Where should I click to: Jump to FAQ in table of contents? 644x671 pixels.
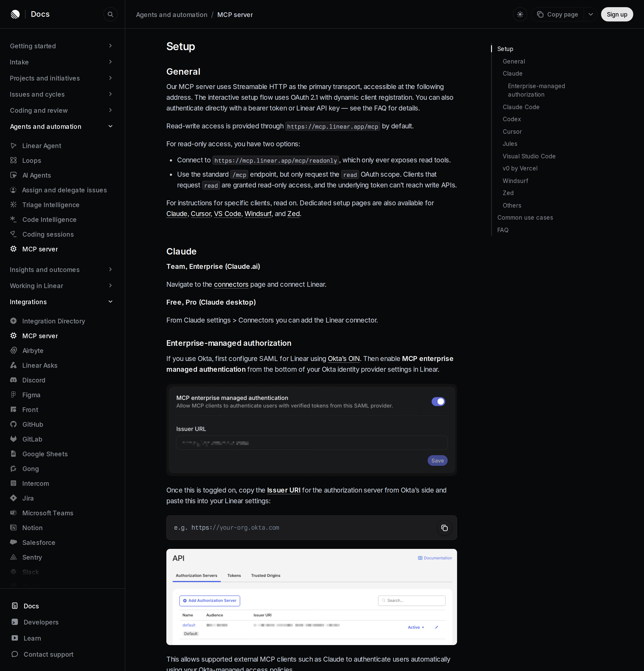(x=503, y=230)
